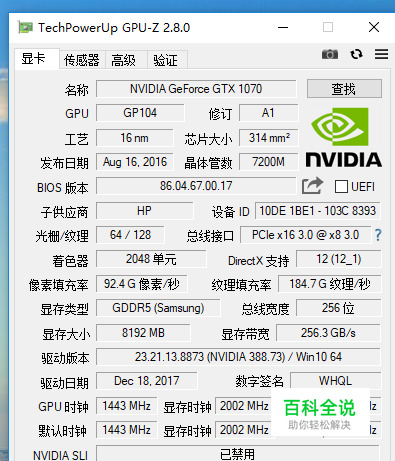This screenshot has width=395, height=461.
Task: Click the Aug 16, 2016 release date
Action: (x=135, y=162)
